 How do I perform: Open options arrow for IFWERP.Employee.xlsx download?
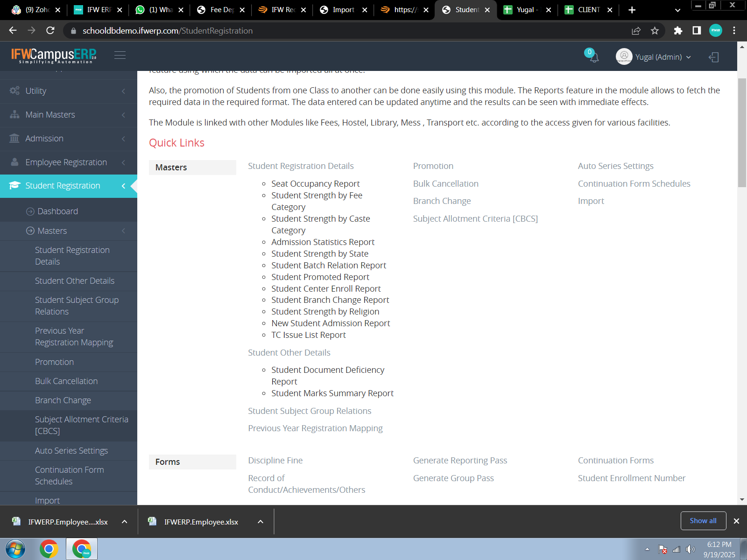[261, 522]
